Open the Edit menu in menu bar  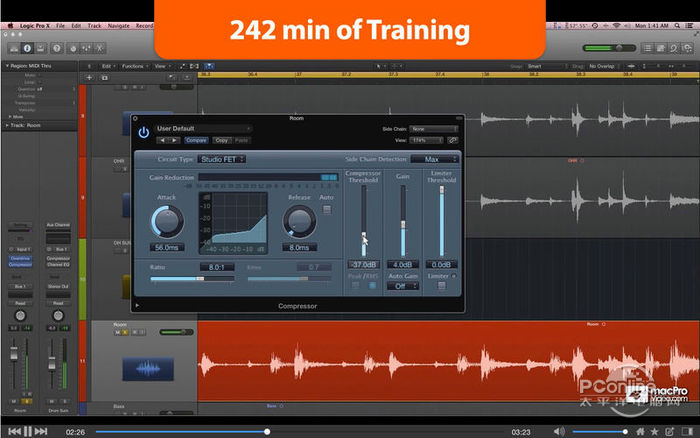pos(76,26)
